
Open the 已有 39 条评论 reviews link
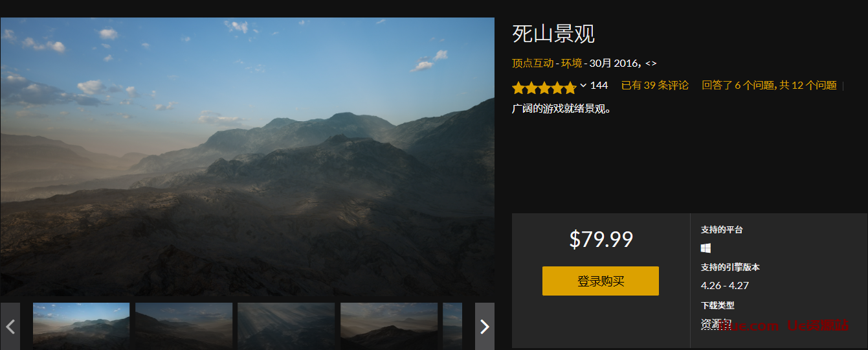coord(655,86)
